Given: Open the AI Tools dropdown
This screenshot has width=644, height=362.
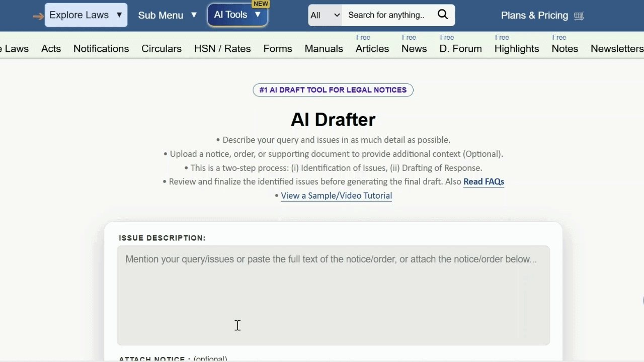Looking at the screenshot, I should (x=237, y=15).
